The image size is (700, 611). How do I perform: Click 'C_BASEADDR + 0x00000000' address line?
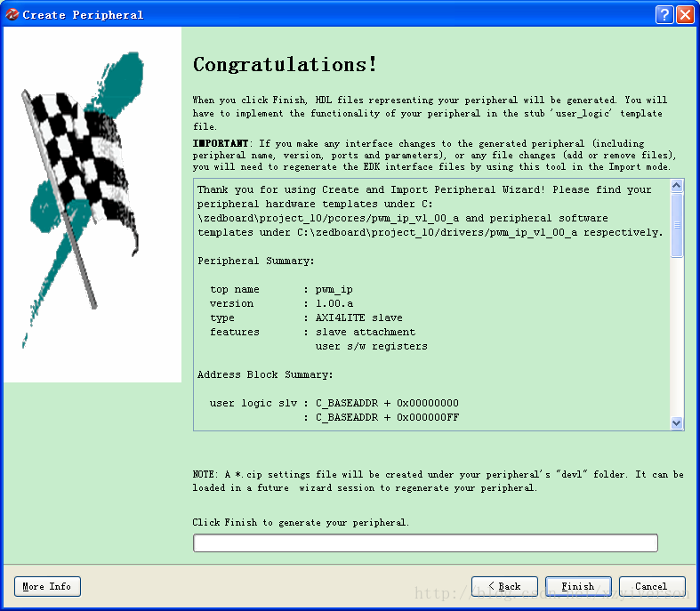coord(334,403)
